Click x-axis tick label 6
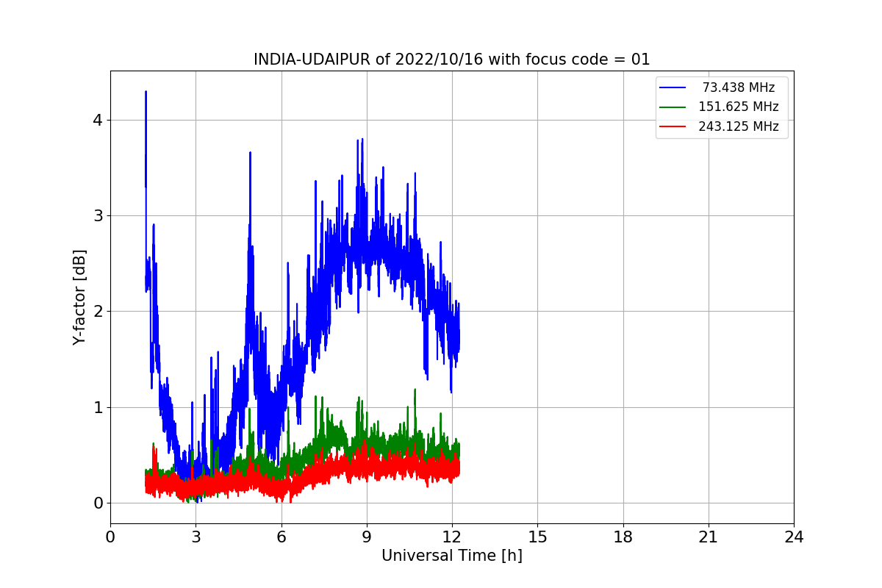Image resolution: width=882 pixels, height=588 pixels. coord(281,537)
